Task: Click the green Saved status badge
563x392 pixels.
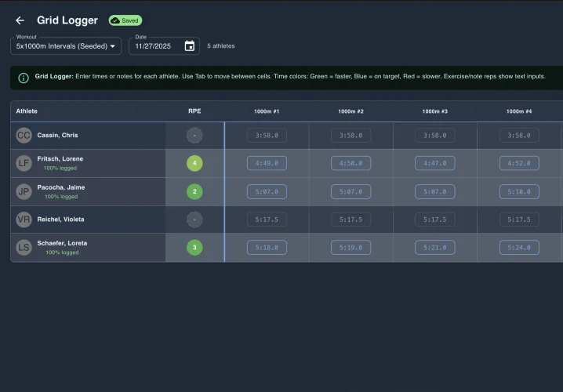Action: (x=125, y=20)
